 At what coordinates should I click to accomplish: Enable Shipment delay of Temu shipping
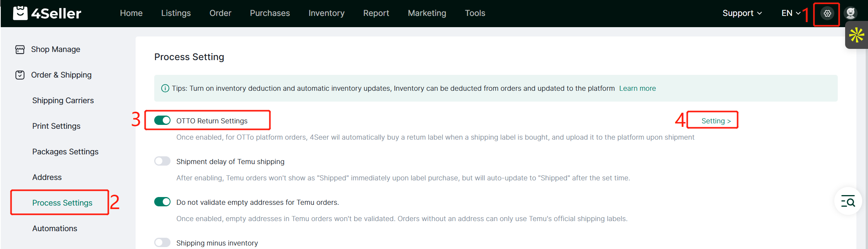click(x=162, y=161)
